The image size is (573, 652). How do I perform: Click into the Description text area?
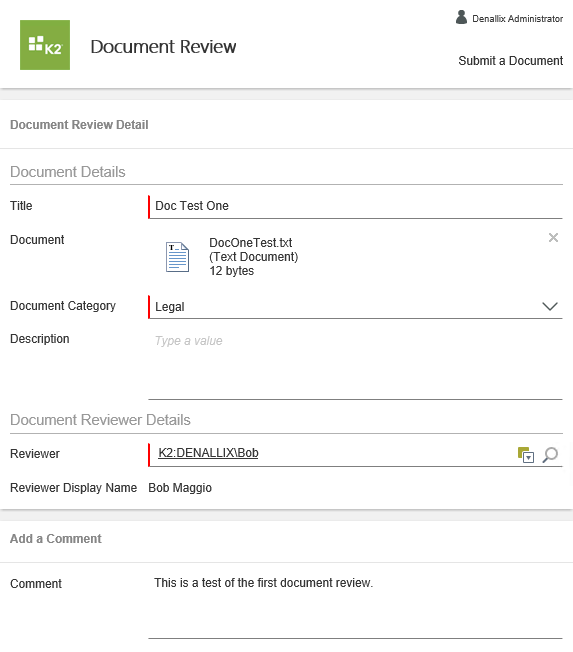[356, 365]
